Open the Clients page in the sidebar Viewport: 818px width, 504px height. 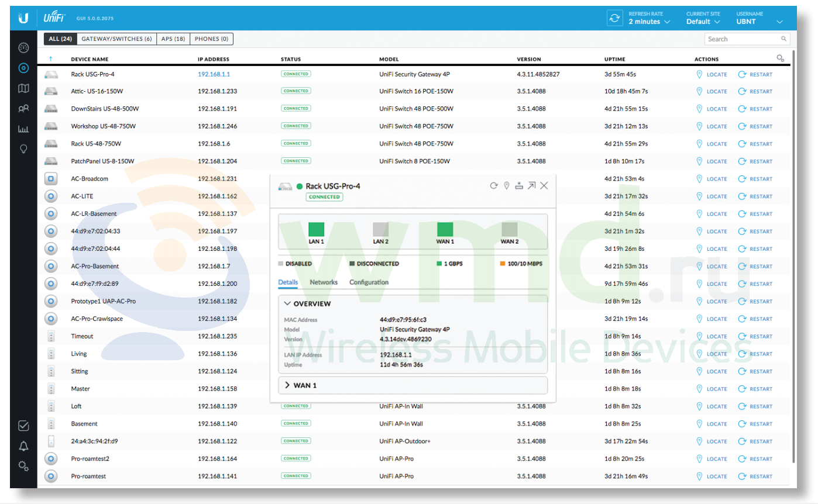23,109
